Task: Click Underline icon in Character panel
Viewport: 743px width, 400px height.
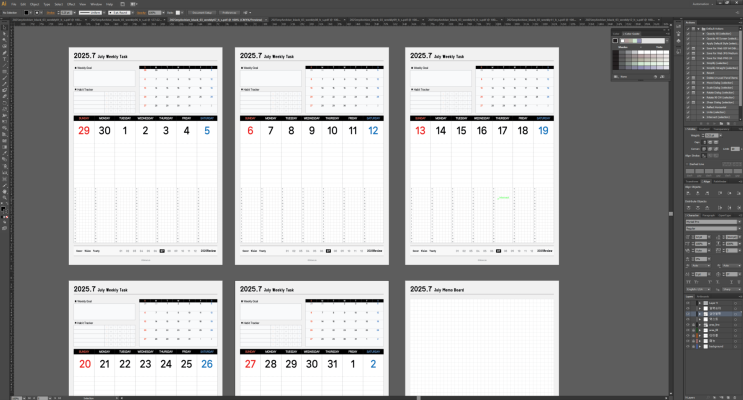Action: 732,282
